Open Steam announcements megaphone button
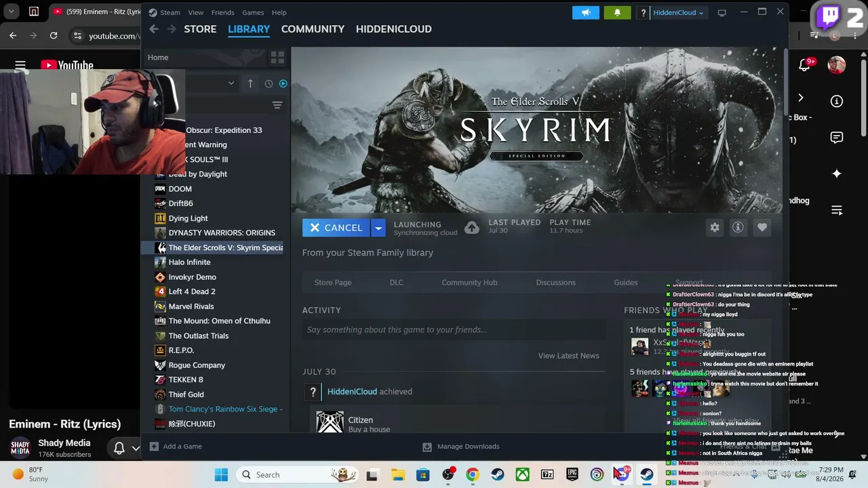 click(586, 12)
